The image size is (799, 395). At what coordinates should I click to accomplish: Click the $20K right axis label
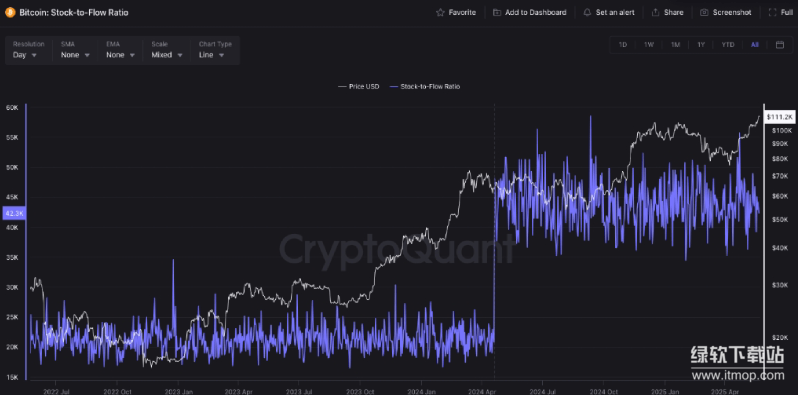coord(780,337)
